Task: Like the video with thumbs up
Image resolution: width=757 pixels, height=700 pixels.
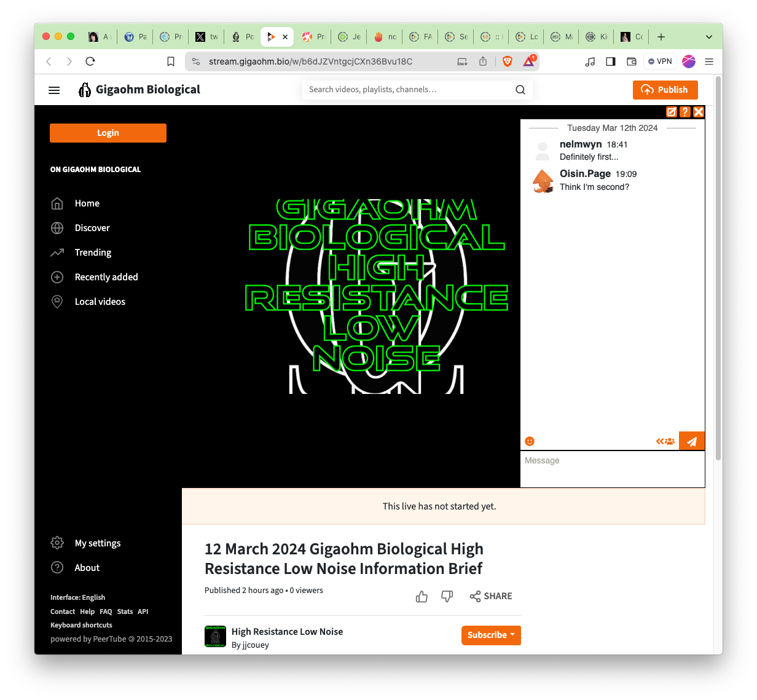Action: click(x=422, y=596)
